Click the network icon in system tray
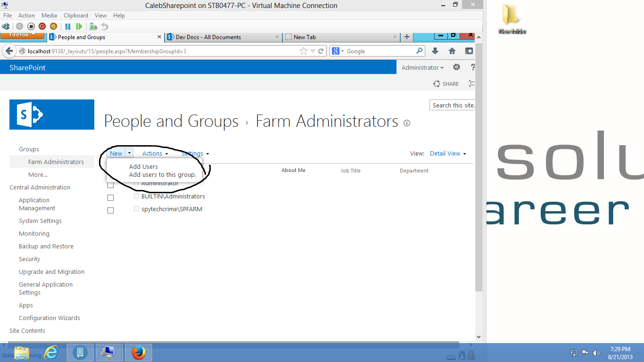The image size is (644, 362). tap(574, 353)
